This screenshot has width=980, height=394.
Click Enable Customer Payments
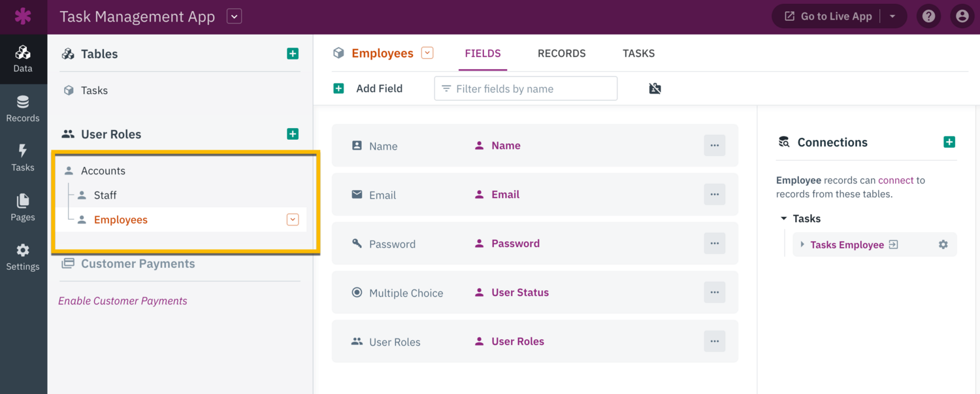[x=123, y=301]
